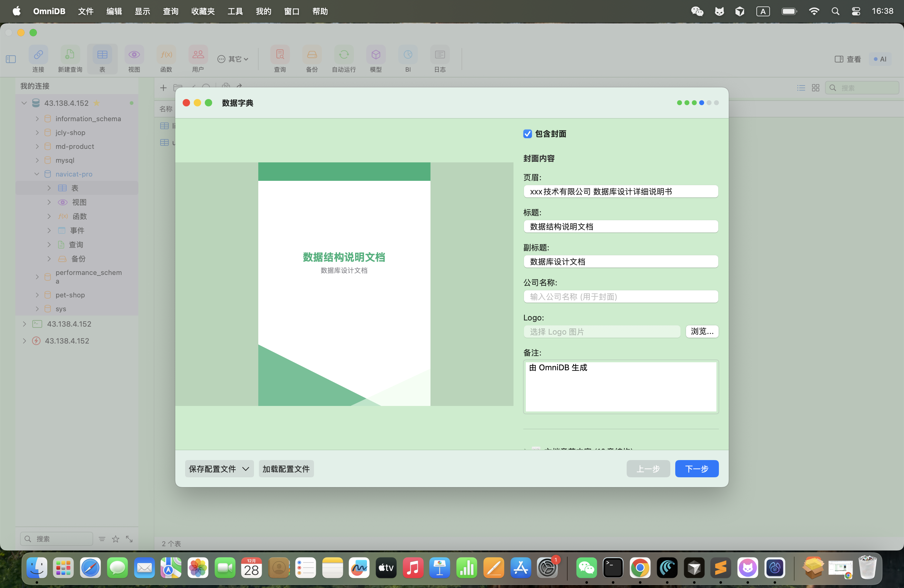Toggle the sidebar panel icon
The image size is (904, 588).
pyautogui.click(x=11, y=59)
